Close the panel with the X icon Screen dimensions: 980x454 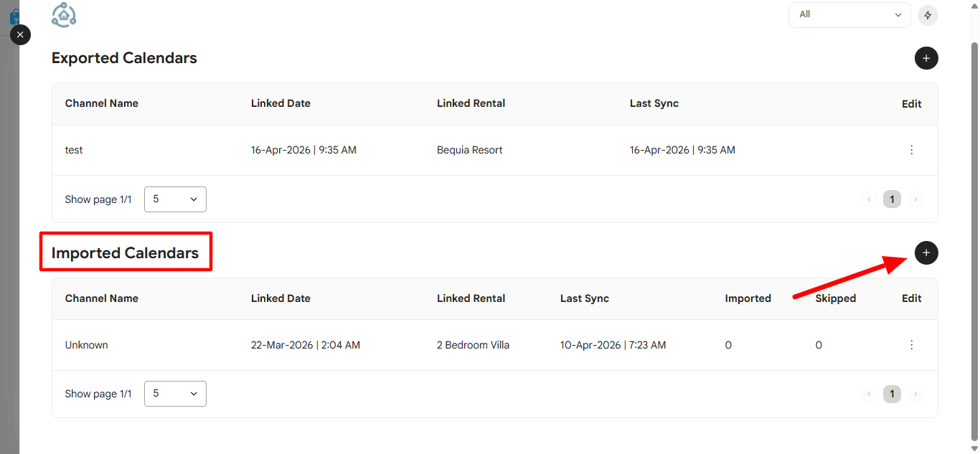[x=20, y=34]
